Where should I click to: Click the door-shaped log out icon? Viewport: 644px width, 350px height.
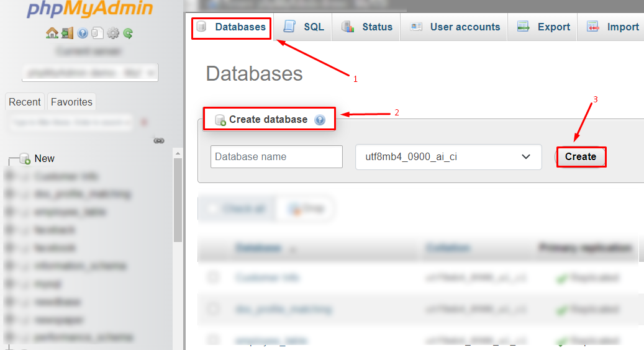(x=67, y=34)
